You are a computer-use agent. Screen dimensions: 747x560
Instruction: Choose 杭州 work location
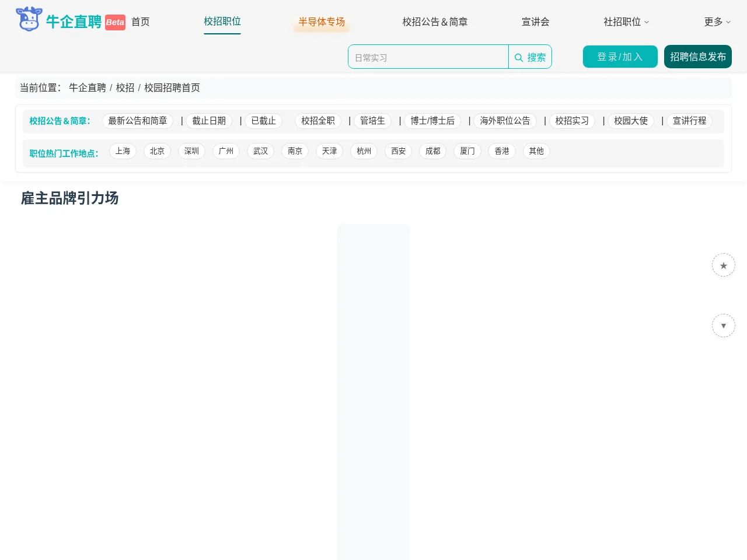tap(364, 151)
